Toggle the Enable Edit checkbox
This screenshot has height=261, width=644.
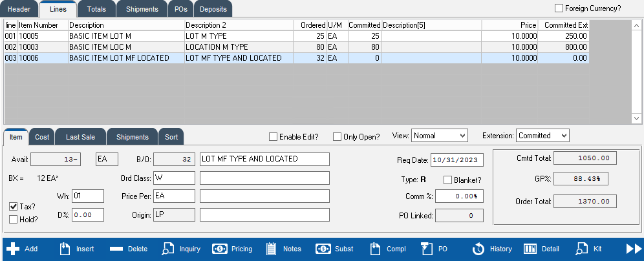click(273, 136)
